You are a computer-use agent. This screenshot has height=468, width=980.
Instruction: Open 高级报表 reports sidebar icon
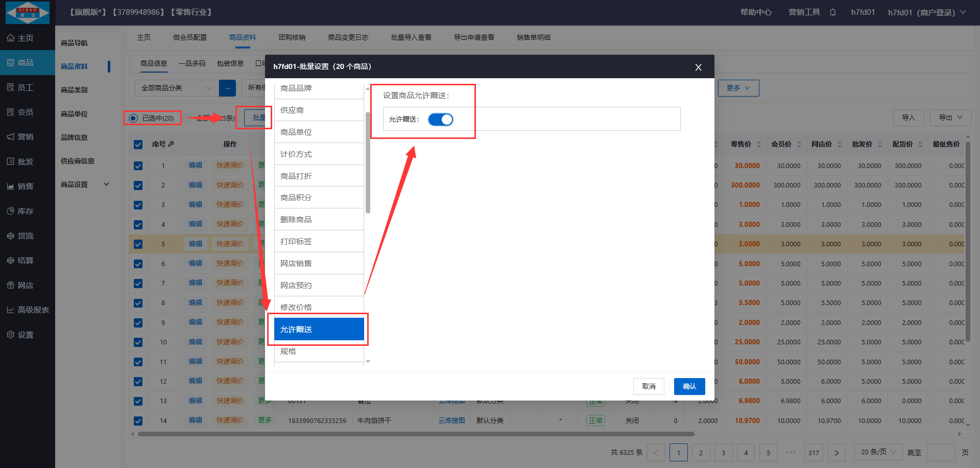pos(10,310)
